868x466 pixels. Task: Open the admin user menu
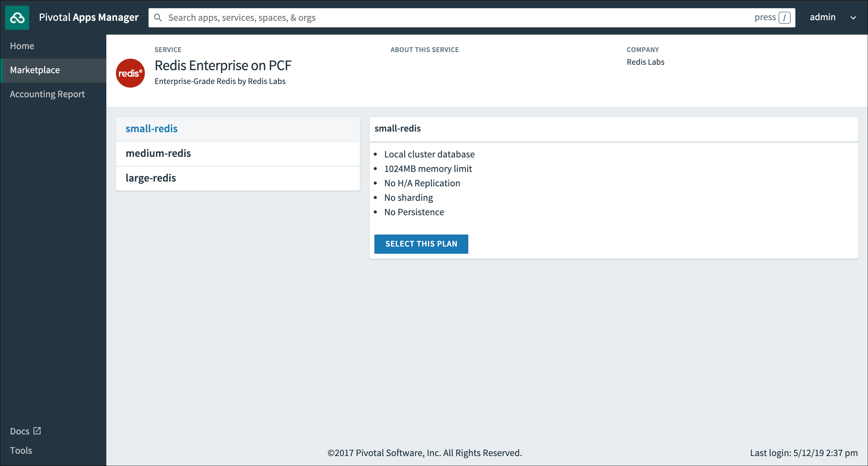pos(823,17)
